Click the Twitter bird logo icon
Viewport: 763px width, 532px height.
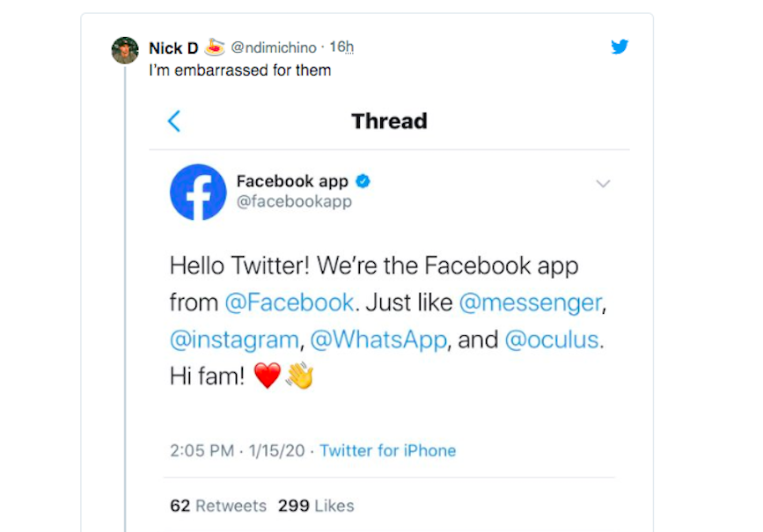point(620,47)
